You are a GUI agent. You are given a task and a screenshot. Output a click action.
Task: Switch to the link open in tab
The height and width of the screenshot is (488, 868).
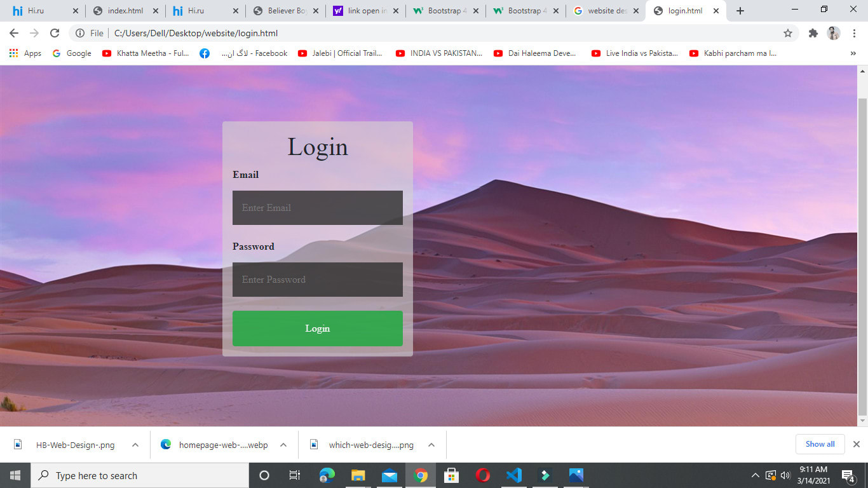365,11
